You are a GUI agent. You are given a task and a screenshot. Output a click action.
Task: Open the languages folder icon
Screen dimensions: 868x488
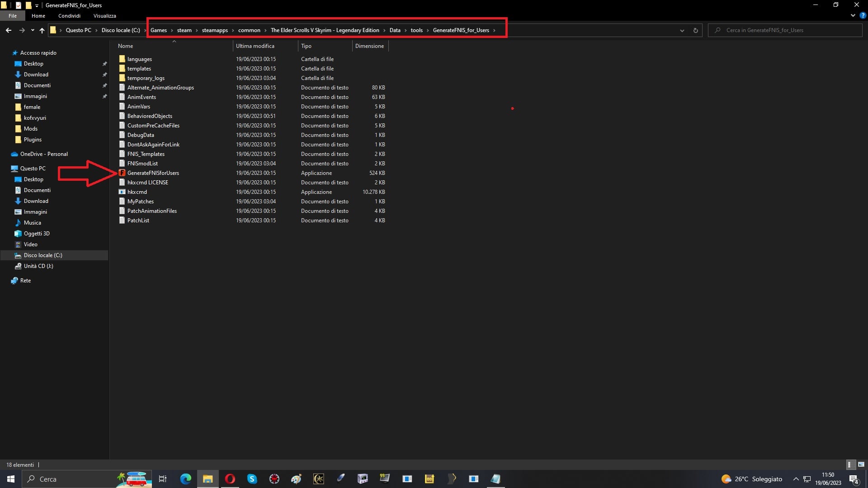[122, 59]
